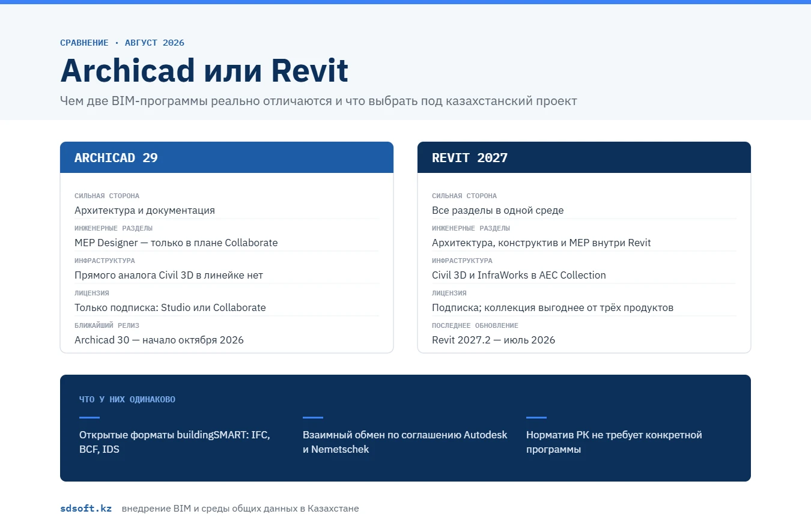This screenshot has height=532, width=811.
Task: Click 'Норматив РК не требует конкретной программы'
Action: click(614, 442)
